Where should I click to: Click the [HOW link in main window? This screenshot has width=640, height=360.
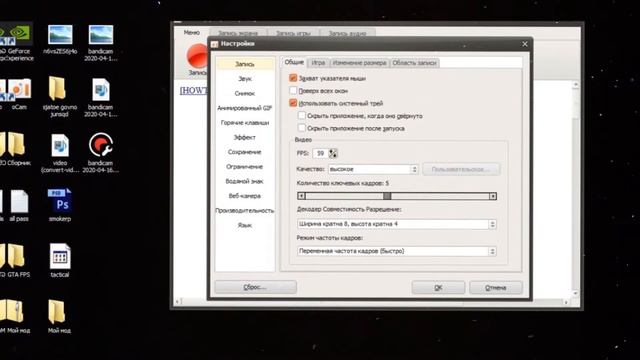pyautogui.click(x=193, y=91)
